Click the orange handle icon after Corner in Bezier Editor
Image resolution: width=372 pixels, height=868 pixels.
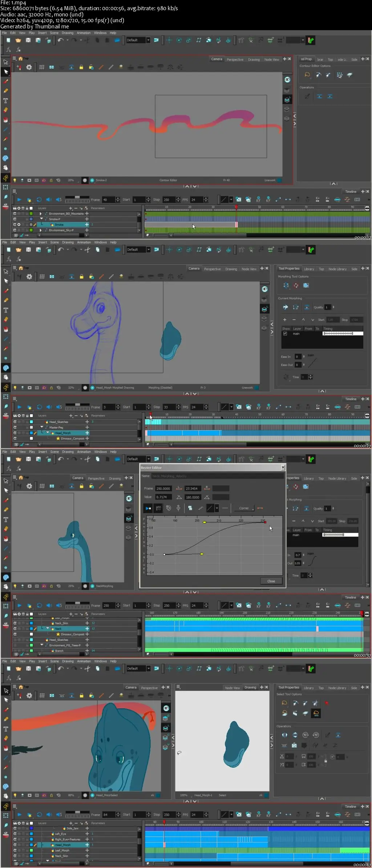[260, 508]
